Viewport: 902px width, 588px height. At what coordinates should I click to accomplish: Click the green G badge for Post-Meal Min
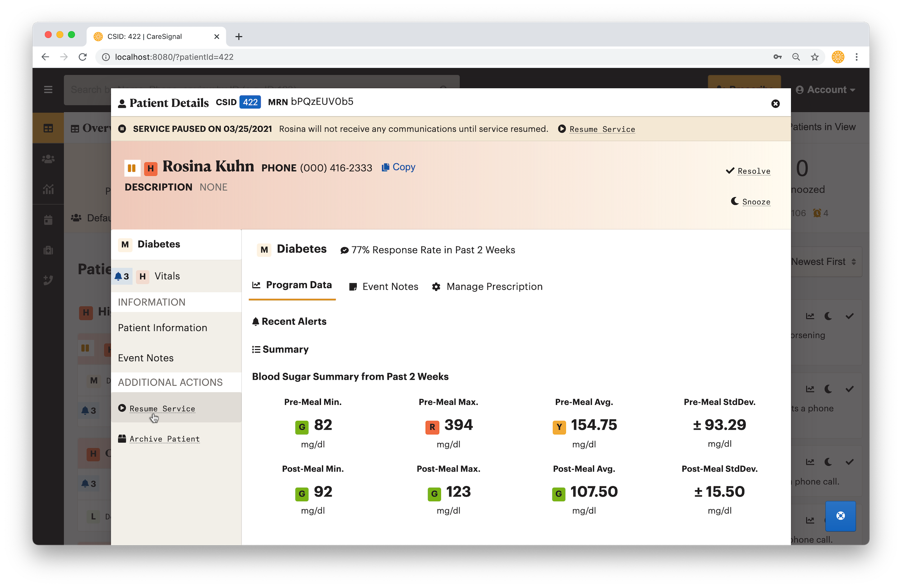pos(302,494)
